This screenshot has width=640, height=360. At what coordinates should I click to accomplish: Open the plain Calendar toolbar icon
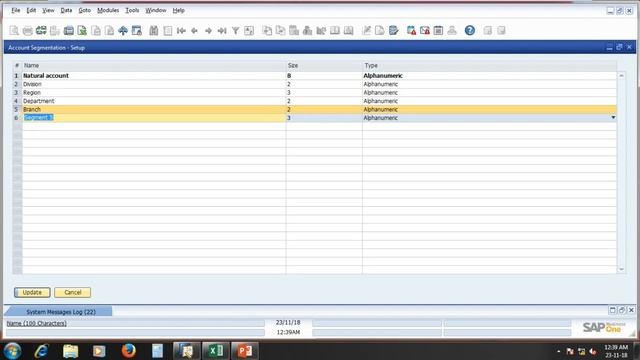(x=438, y=31)
